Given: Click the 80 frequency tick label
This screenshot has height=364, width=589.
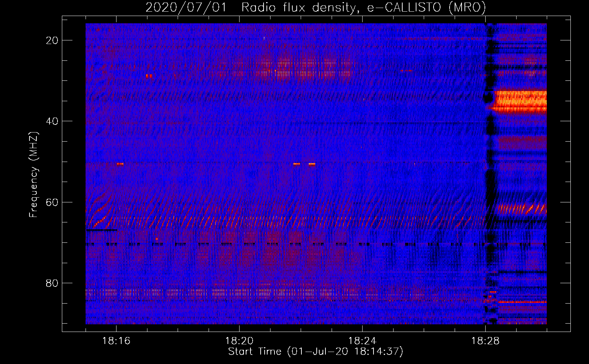Looking at the screenshot, I should coord(52,283).
